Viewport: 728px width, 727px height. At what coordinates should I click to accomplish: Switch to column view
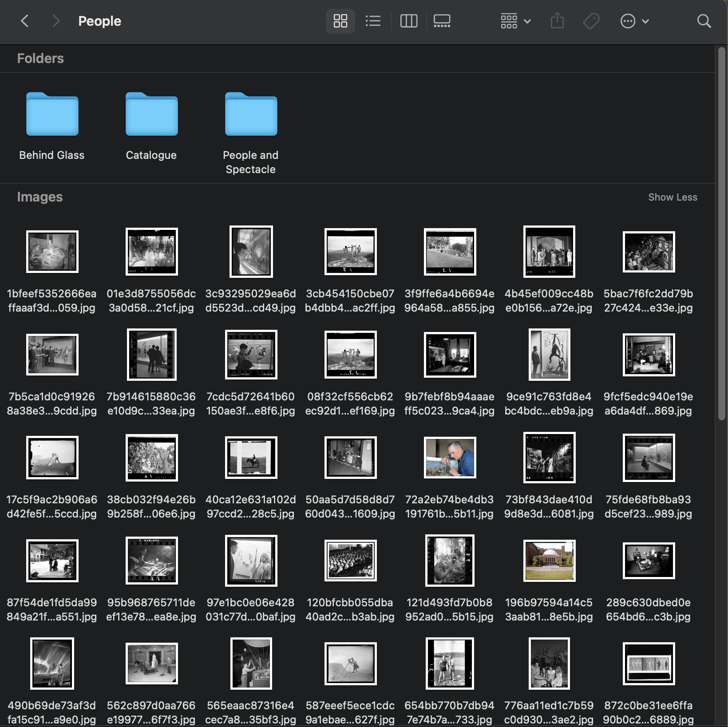408,21
